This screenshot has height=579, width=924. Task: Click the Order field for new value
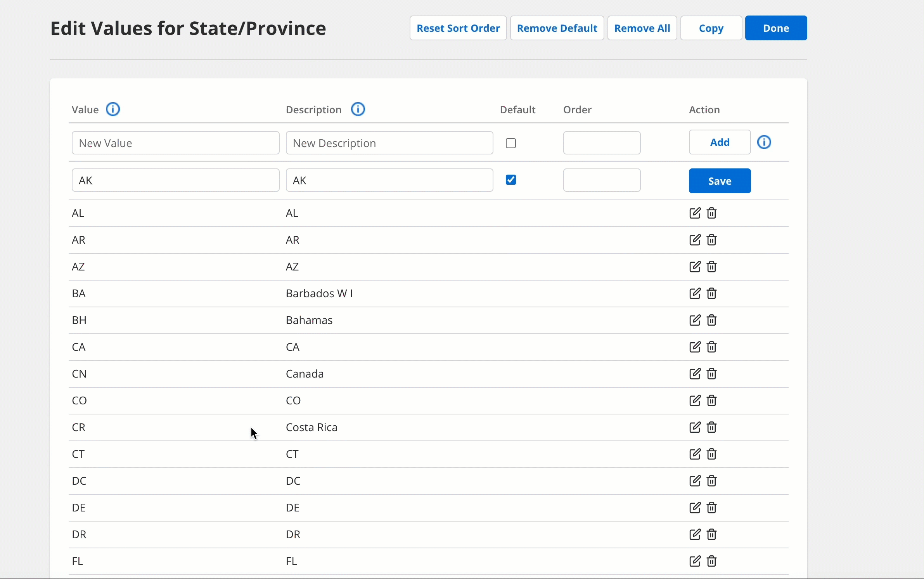point(602,143)
